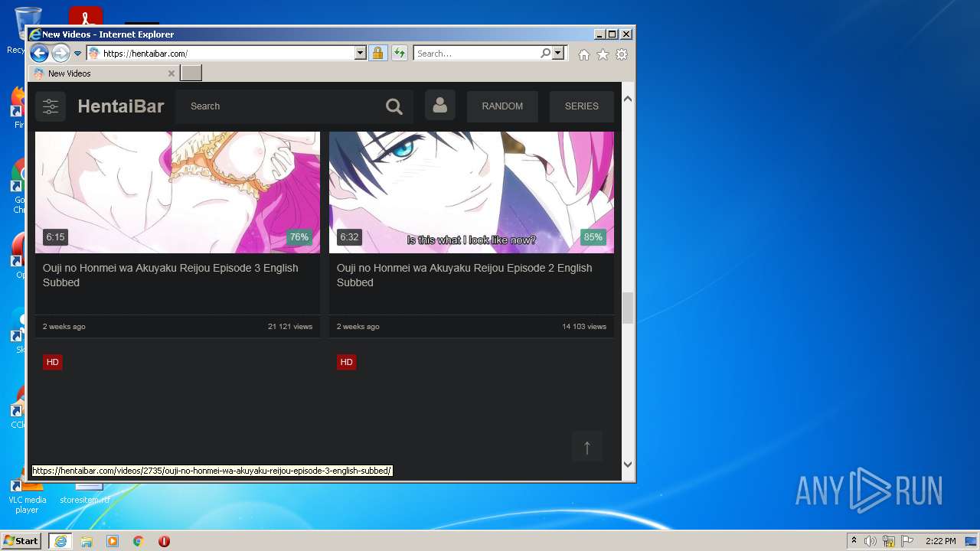Click the show desktop taskbar button
Screen dimensions: 980x551
(x=971, y=541)
